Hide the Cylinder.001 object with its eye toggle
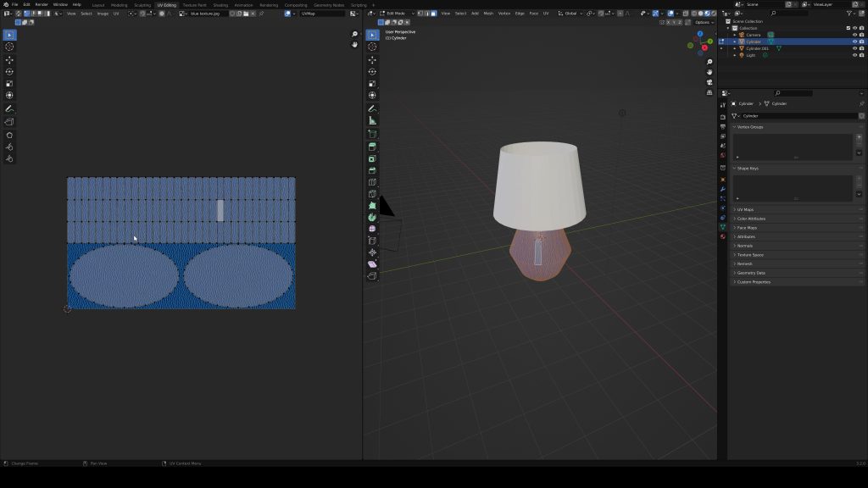 click(x=854, y=48)
